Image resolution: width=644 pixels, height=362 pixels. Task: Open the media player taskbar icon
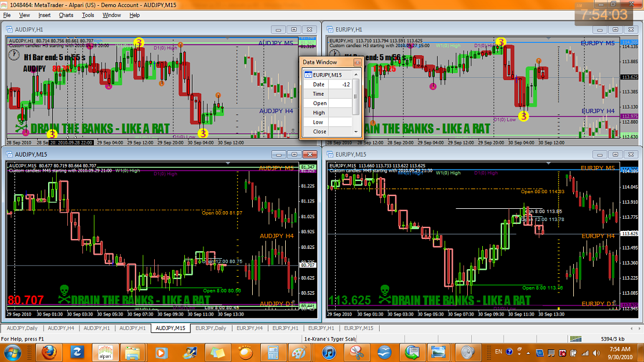161,353
